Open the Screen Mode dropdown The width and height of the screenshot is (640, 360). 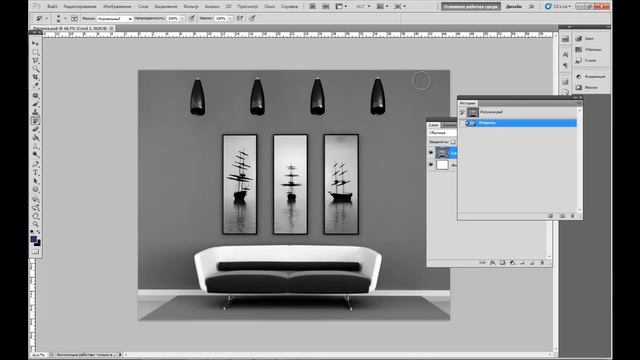(x=400, y=7)
